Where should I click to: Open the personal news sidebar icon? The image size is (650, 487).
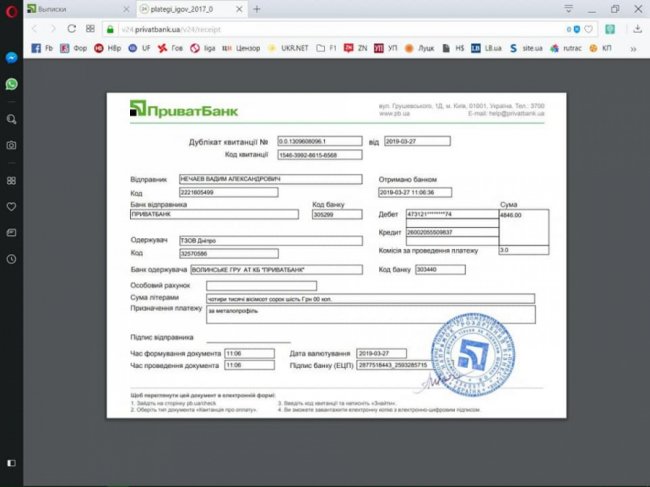coord(11,232)
